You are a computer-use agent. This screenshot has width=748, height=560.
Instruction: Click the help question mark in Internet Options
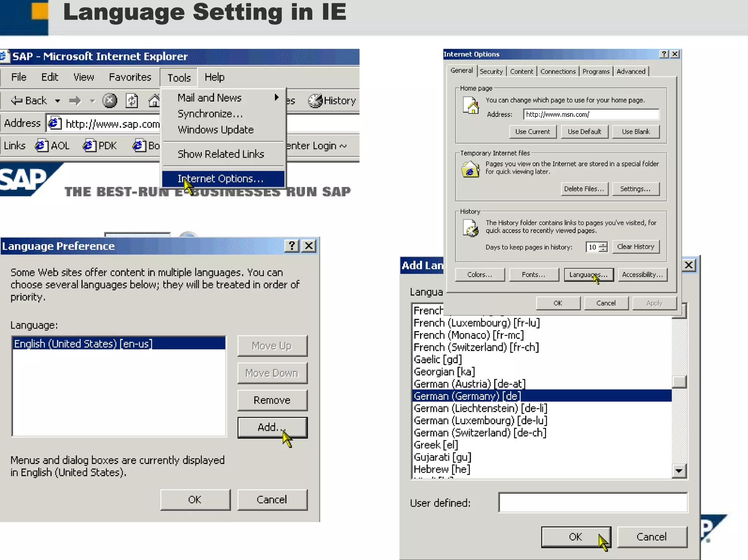tap(664, 54)
